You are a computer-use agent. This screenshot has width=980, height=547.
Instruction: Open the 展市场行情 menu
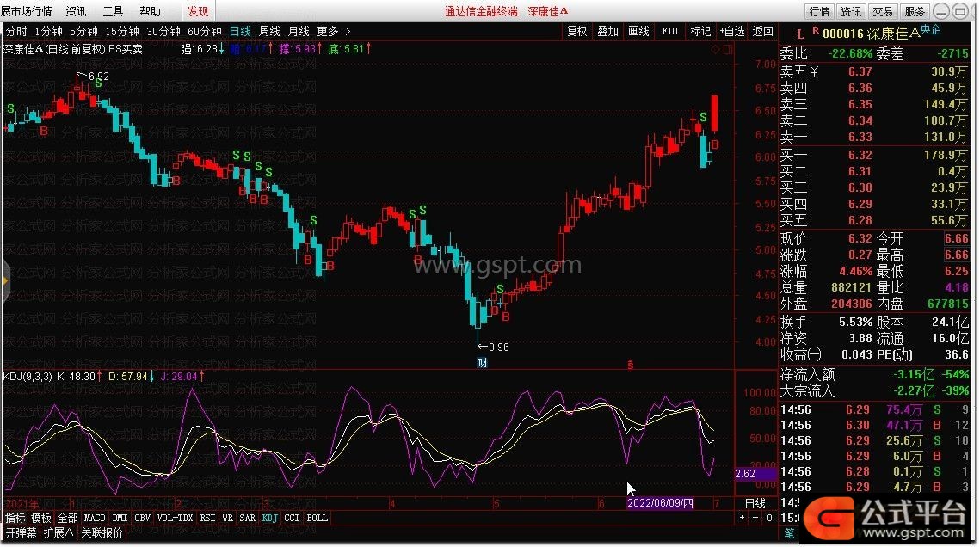[27, 11]
